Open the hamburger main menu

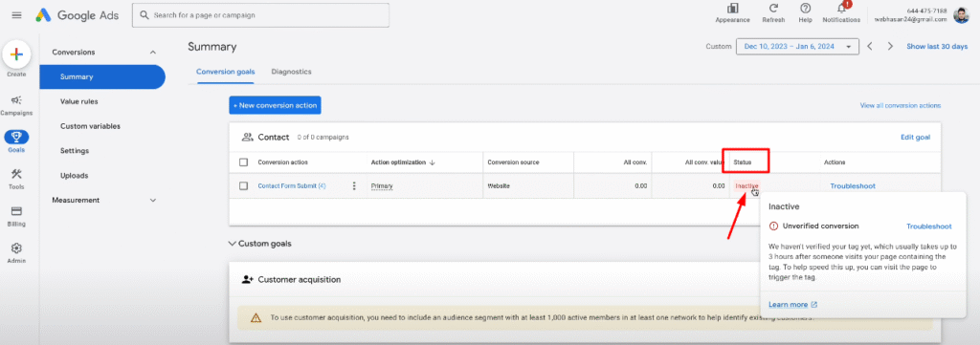pos(17,15)
